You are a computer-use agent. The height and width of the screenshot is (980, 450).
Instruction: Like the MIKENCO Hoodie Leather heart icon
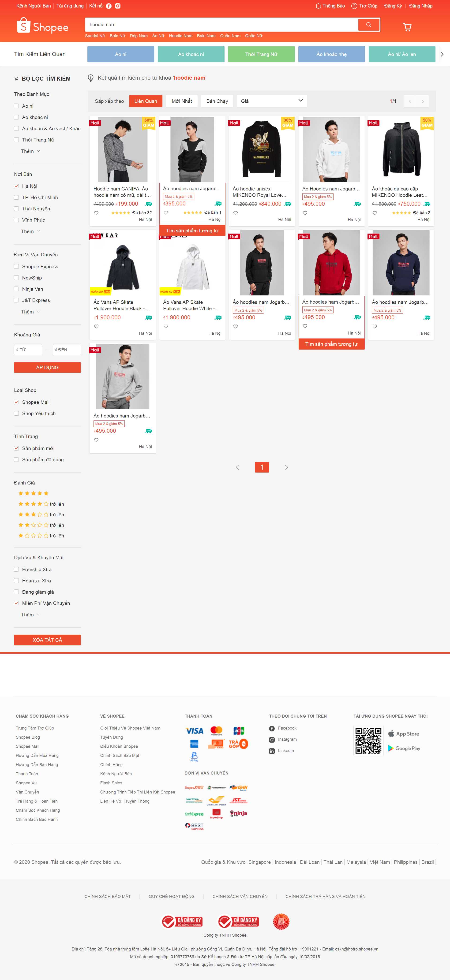[x=375, y=213]
